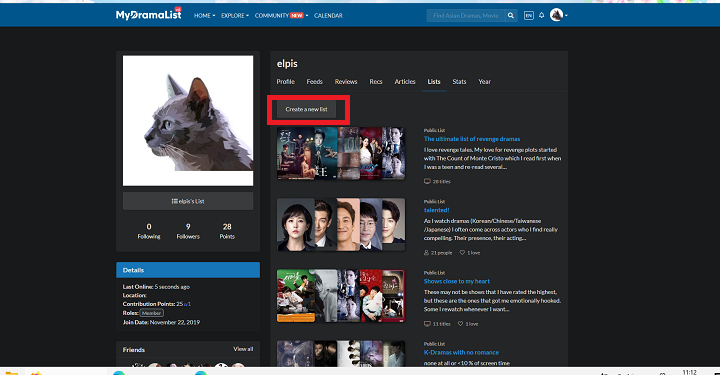Viewport: 720px width, 375px height.
Task: Switch to the Stats tab
Action: [x=459, y=82]
